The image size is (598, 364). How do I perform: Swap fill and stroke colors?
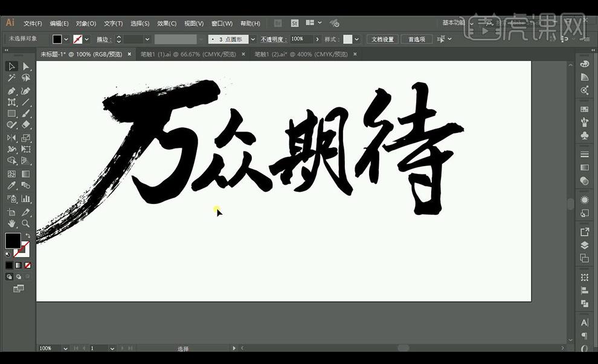pyautogui.click(x=28, y=235)
